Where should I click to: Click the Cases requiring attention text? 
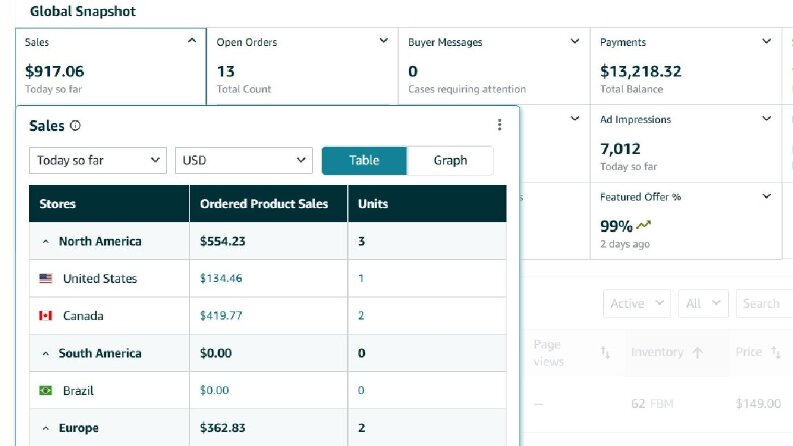pos(467,89)
